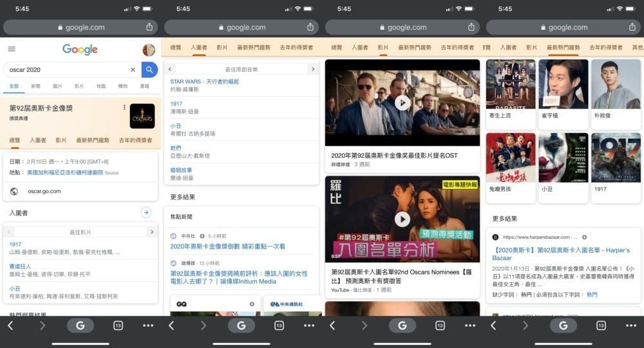Select the 圖片 search filter tab
644x348 pixels.
point(57,86)
